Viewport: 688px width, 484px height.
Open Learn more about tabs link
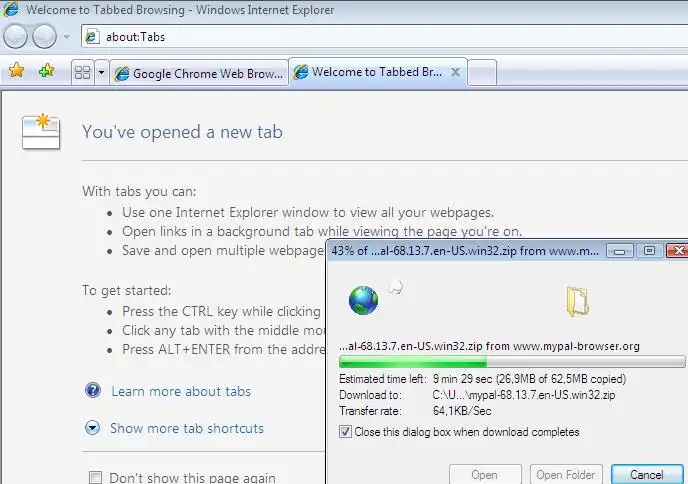pyautogui.click(x=181, y=391)
